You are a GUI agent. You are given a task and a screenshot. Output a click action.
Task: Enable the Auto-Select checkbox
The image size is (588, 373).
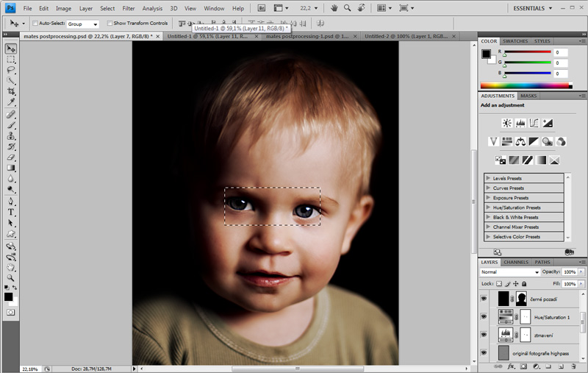[x=34, y=24]
